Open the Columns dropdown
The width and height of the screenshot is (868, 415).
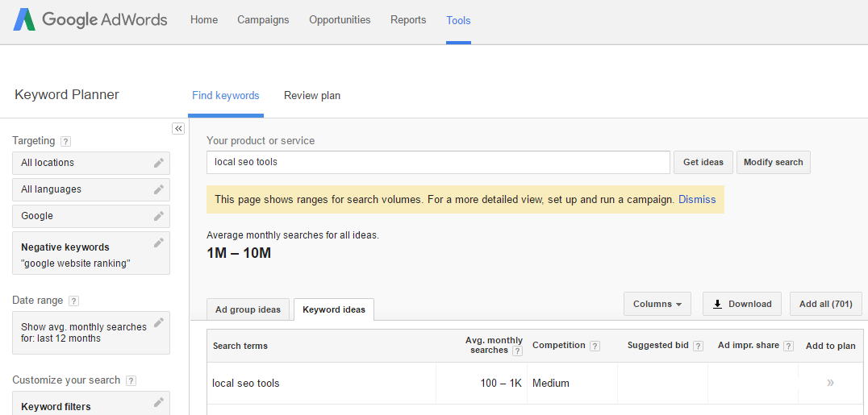point(657,304)
